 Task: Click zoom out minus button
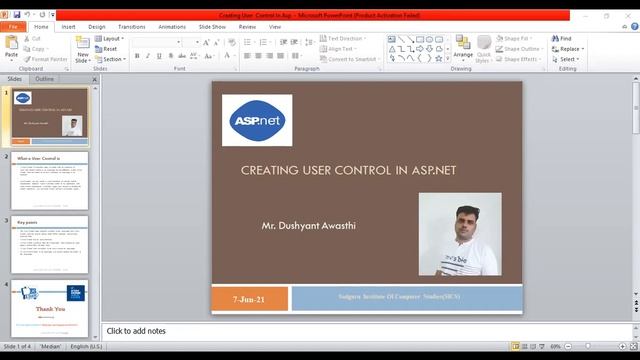[x=568, y=347]
